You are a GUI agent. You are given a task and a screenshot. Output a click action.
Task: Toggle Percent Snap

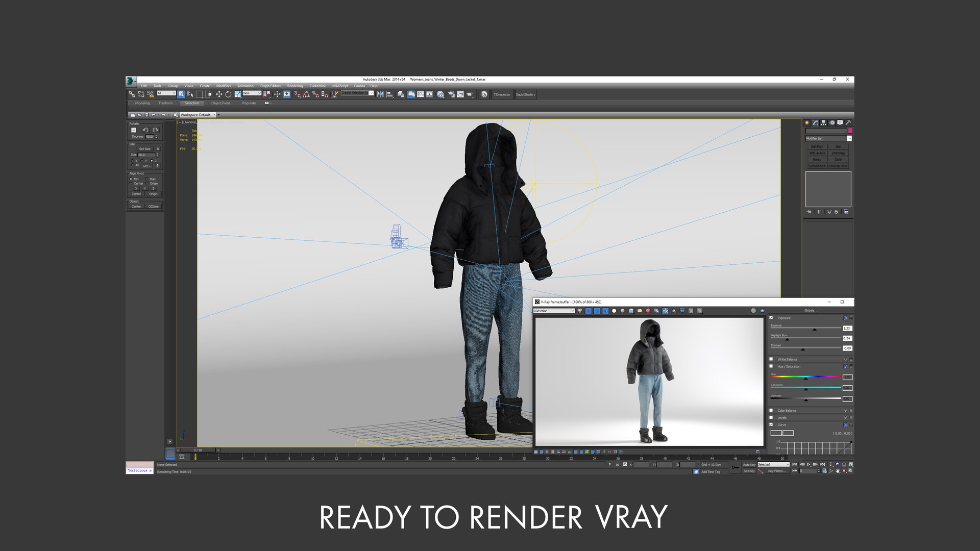pos(315,94)
